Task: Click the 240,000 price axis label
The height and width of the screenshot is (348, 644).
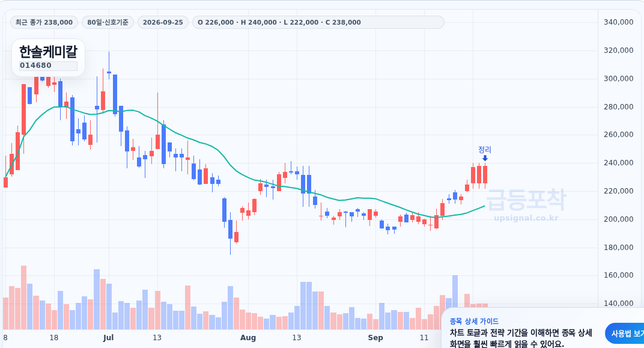Action: click(618, 163)
